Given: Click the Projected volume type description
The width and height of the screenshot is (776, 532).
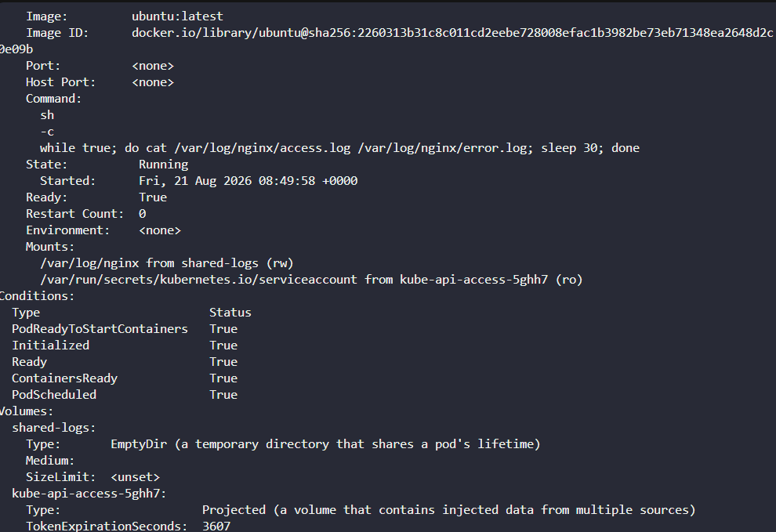Looking at the screenshot, I should click(449, 510).
